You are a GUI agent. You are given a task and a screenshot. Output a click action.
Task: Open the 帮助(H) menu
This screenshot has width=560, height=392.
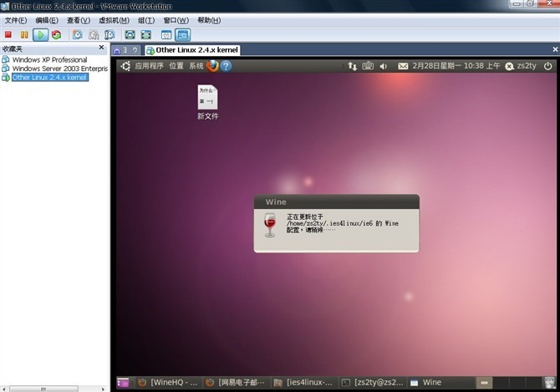pos(209,20)
